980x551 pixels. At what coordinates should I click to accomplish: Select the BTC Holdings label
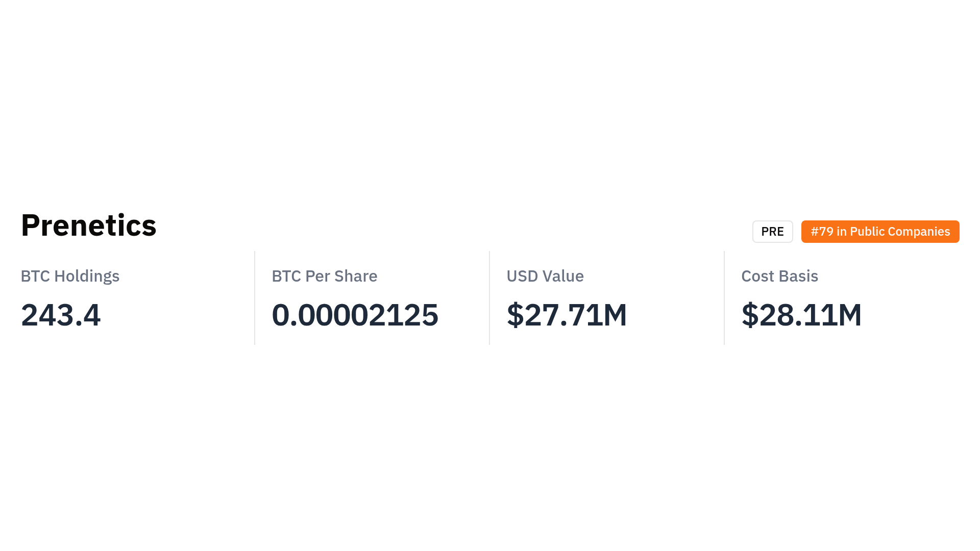(x=70, y=276)
